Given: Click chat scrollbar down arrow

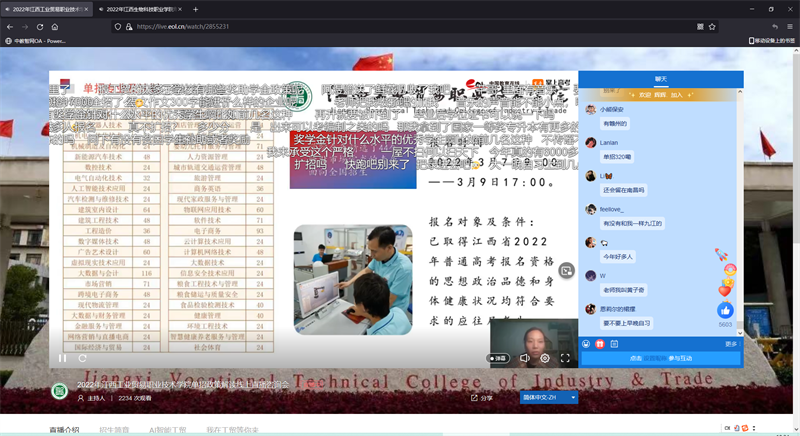Looking at the screenshot, I should [x=740, y=332].
